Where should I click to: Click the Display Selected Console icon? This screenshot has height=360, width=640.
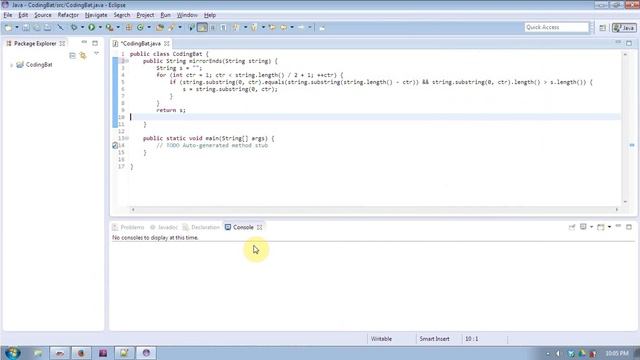(583, 227)
